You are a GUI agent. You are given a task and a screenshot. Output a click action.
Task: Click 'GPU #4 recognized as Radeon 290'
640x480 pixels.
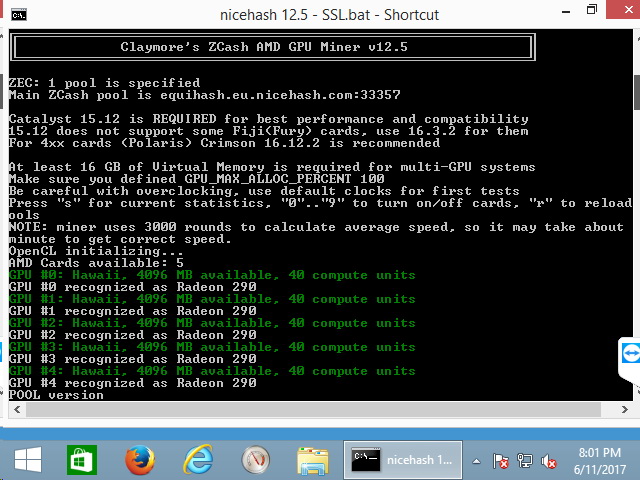133,383
